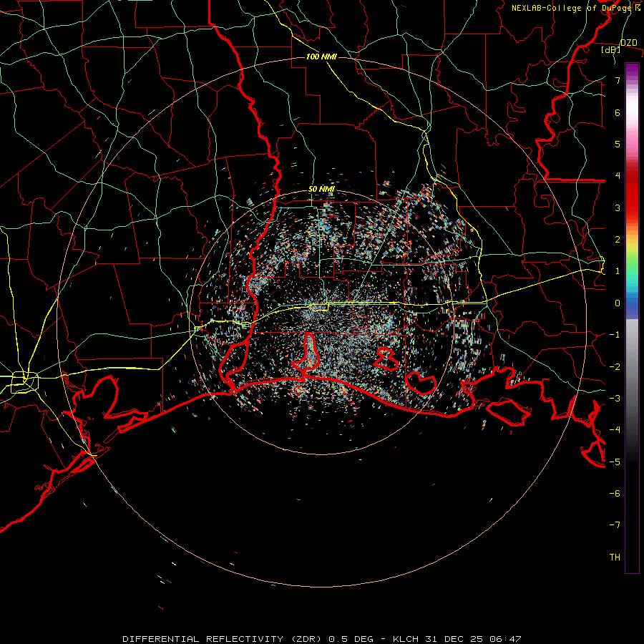Viewport: 644px width, 644px height.
Task: Click the 3 value on the color scale
Action: coord(618,208)
